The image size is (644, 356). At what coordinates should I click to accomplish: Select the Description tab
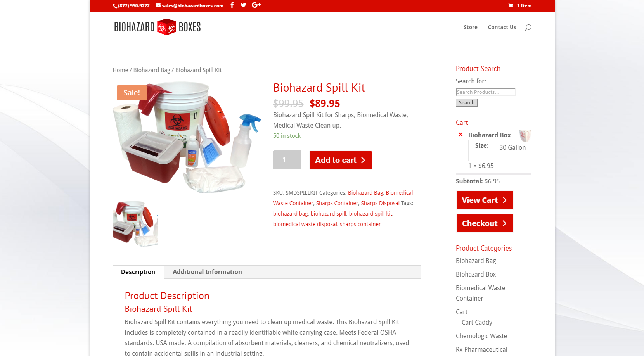138,272
